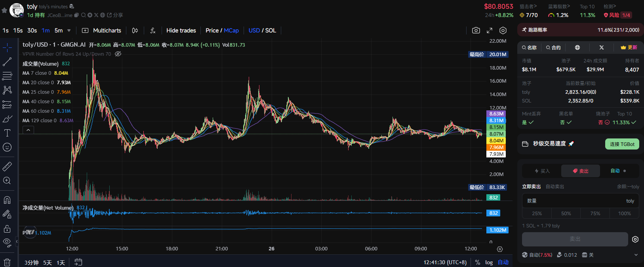Select the ruler measure tool
The width and height of the screenshot is (644, 267).
(x=7, y=167)
